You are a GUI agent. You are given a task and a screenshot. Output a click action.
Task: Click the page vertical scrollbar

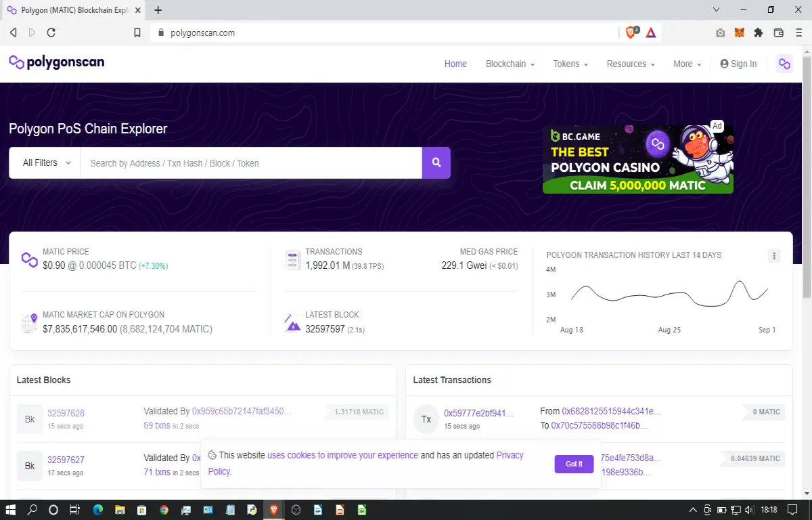pos(806,176)
